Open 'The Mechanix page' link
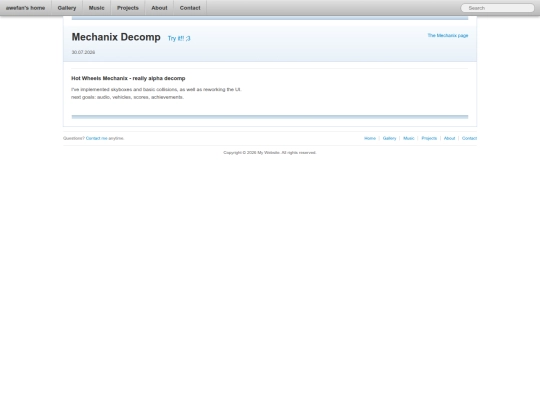This screenshot has height=405, width=540. (448, 35)
